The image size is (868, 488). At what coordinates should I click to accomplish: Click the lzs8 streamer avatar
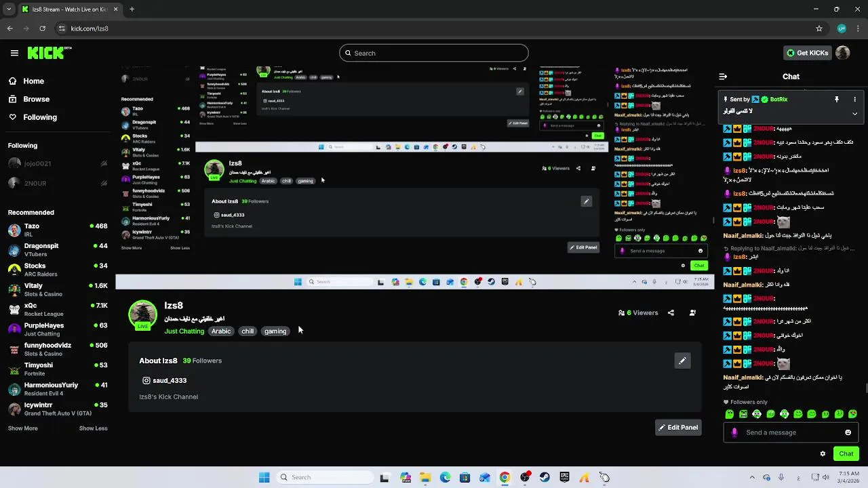pos(142,315)
